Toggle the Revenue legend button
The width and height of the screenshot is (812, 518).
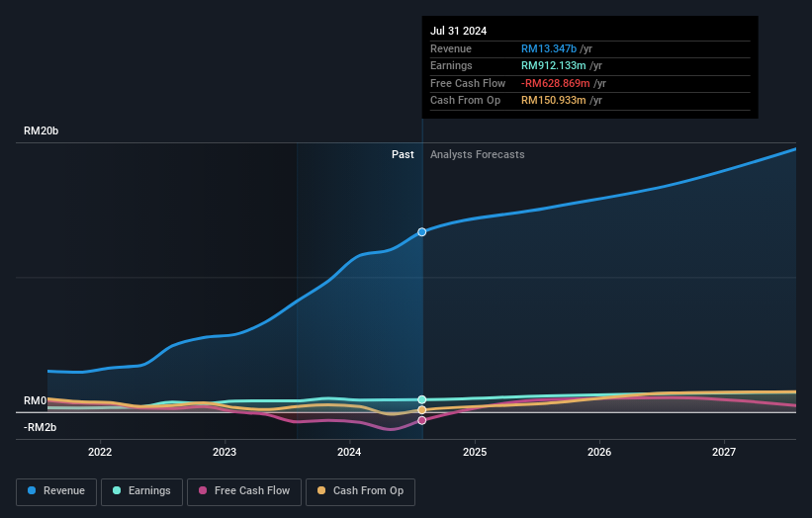[56, 491]
